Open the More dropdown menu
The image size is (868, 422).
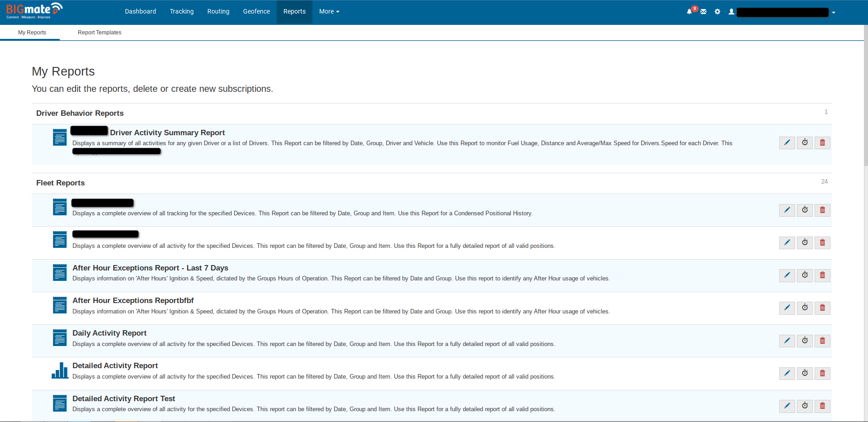[x=329, y=12]
